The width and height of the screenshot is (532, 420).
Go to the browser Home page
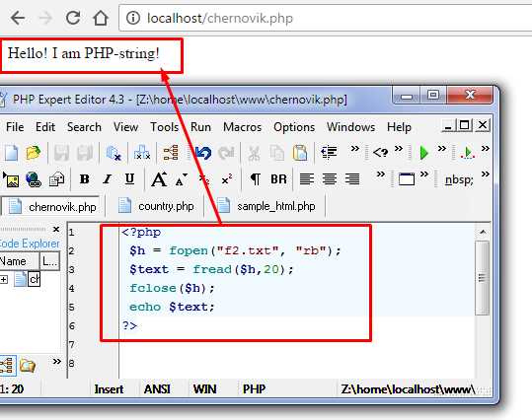[x=101, y=18]
